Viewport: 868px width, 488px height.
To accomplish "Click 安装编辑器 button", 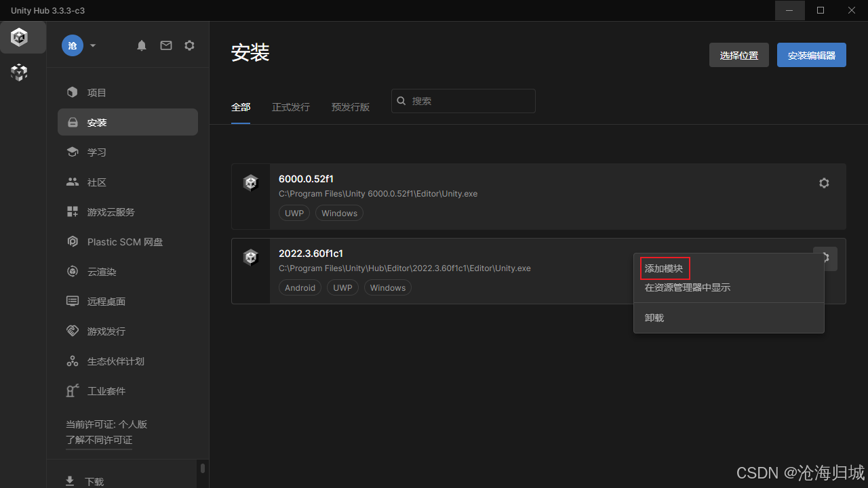I will click(812, 55).
